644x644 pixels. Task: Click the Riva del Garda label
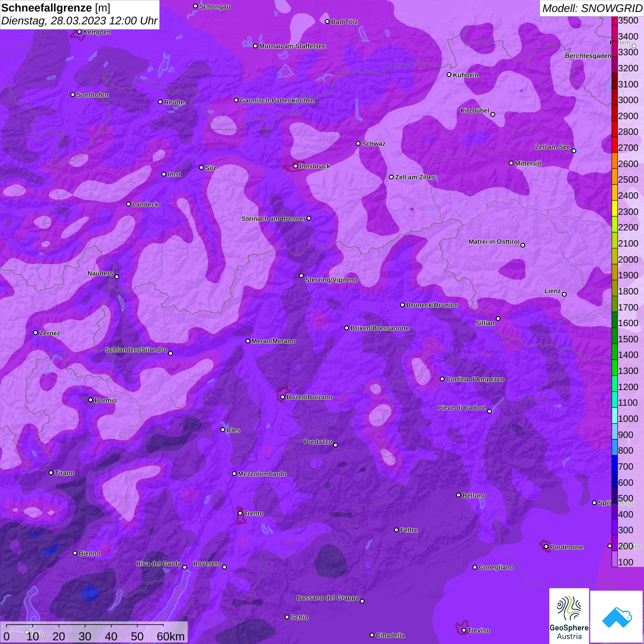click(159, 563)
